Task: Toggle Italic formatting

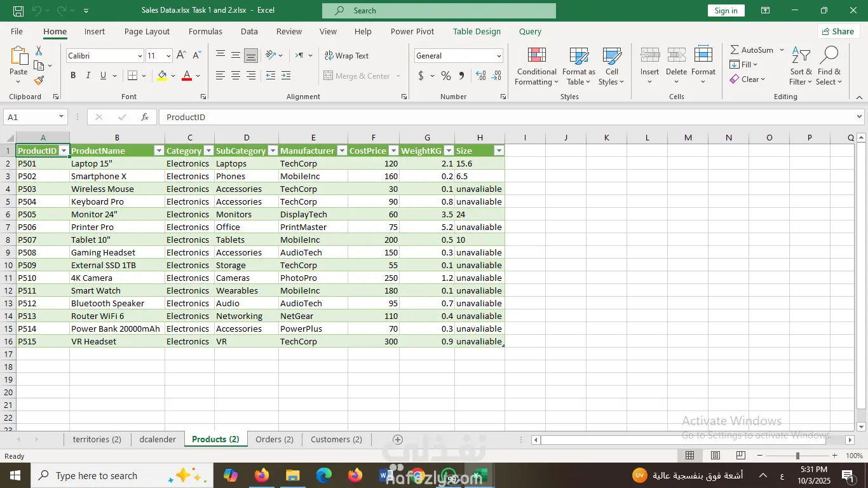Action: [x=88, y=76]
